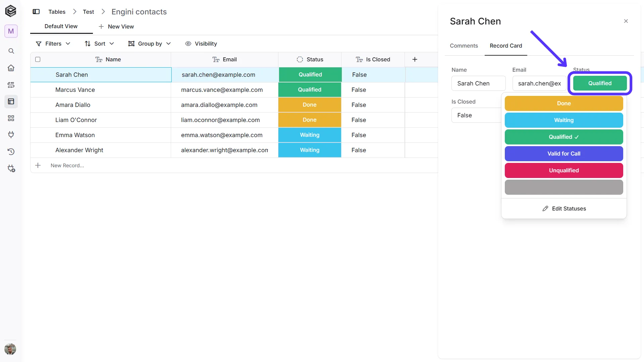Select the checked Qualified option in the dropdown list

pos(563,137)
